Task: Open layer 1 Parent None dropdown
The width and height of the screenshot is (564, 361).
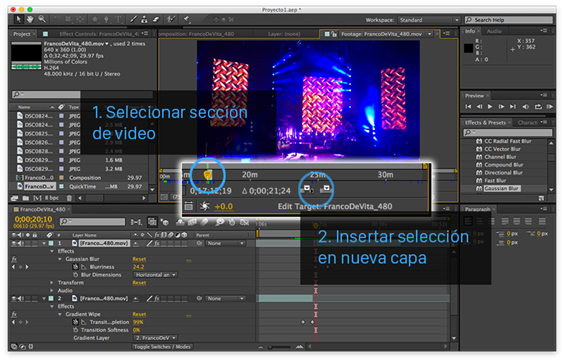Action: (x=225, y=243)
